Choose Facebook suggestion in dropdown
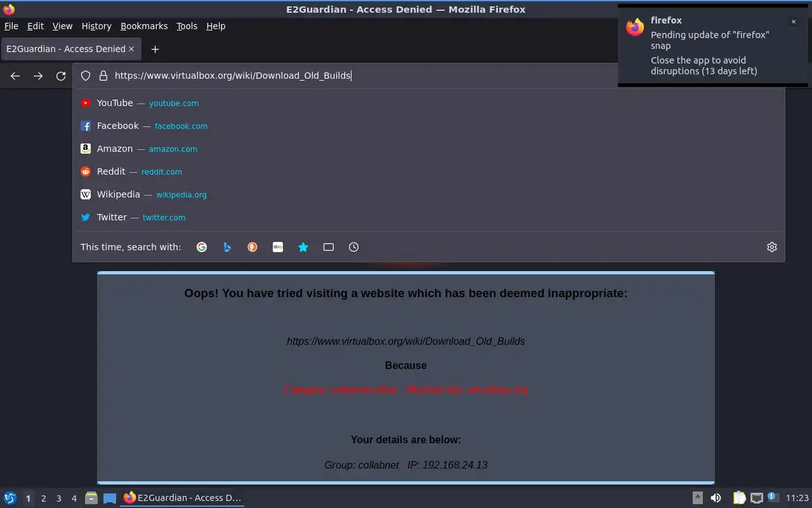The width and height of the screenshot is (812, 508). pos(429,126)
